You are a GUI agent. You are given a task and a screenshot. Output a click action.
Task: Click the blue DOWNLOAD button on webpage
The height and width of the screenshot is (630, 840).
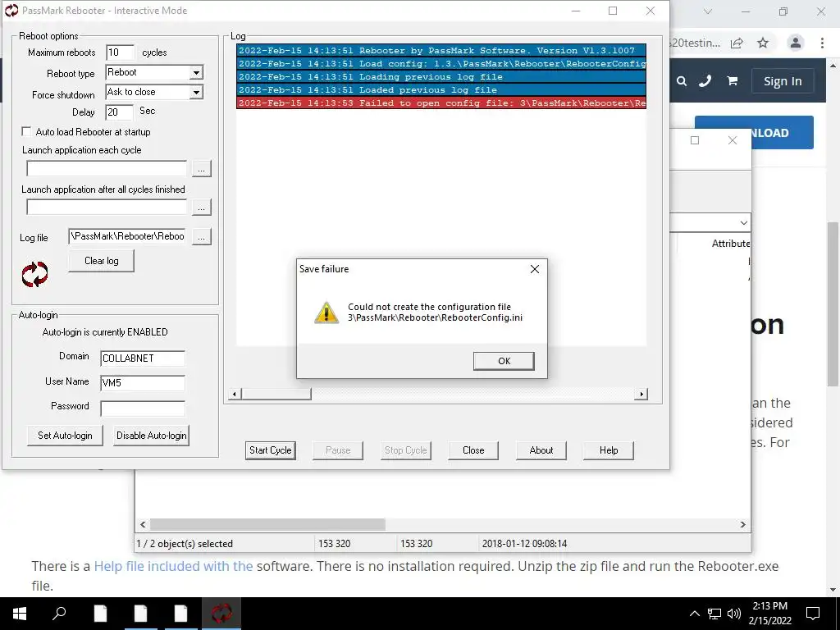[x=782, y=132]
